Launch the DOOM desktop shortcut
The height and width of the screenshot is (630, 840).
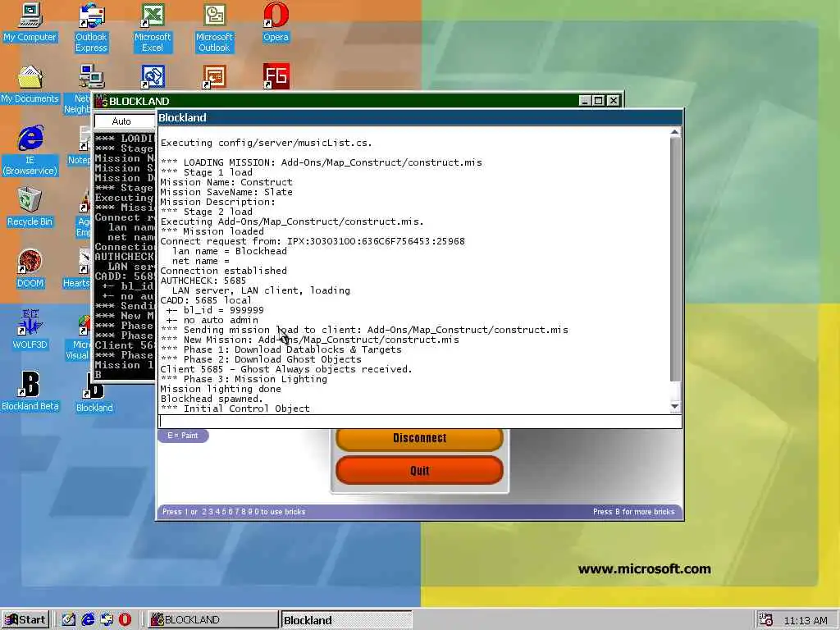(30, 269)
